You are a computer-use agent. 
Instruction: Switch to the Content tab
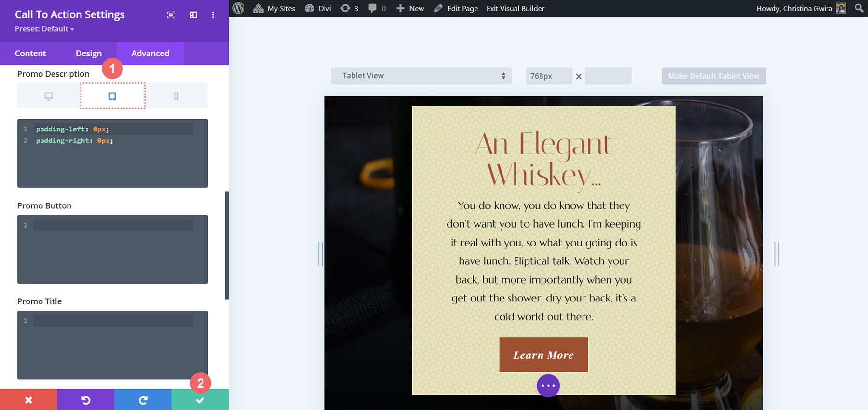30,53
